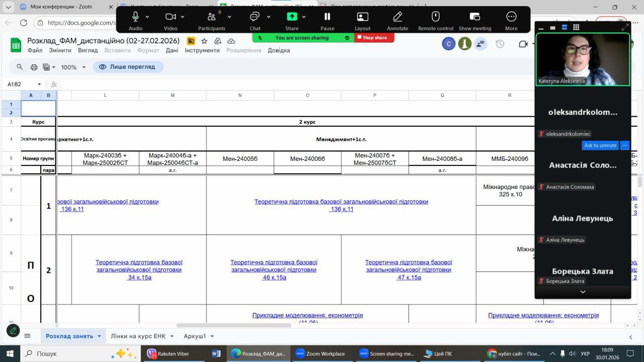The image size is (644, 362).
Task: Open the A1:B2 name box dropdown
Action: click(x=39, y=84)
